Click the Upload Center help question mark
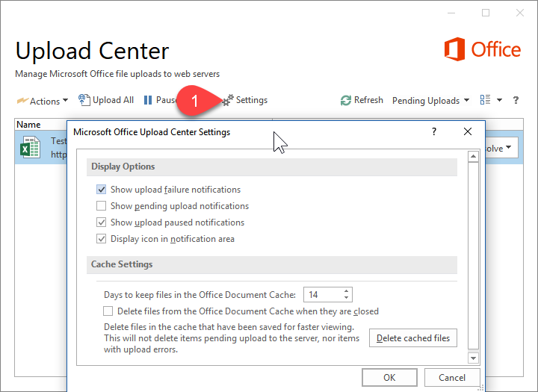This screenshot has height=392, width=538. tap(516, 100)
